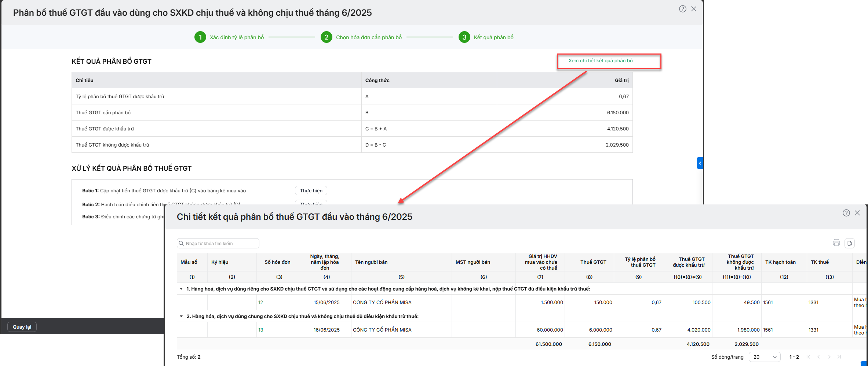The width and height of the screenshot is (868, 366).
Task: Click Số hóa đơn column header
Action: coord(279,262)
